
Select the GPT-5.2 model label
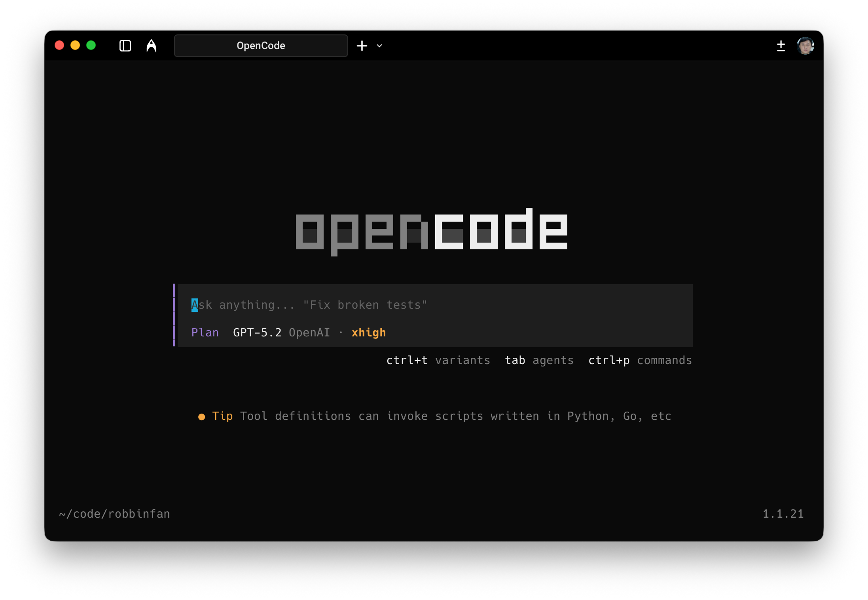(257, 332)
